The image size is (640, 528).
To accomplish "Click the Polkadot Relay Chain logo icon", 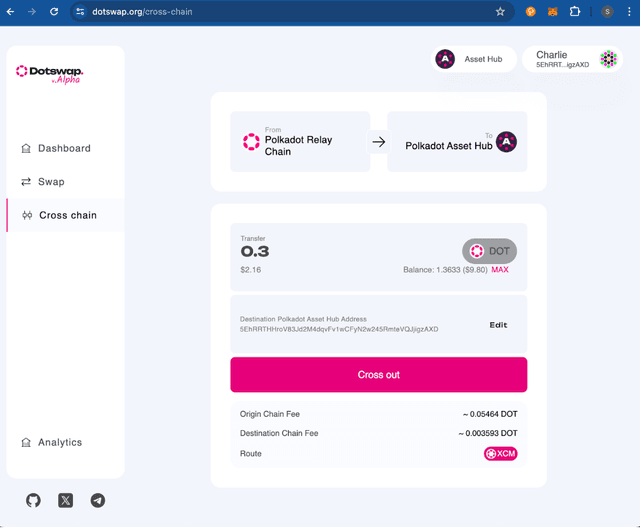I will click(251, 142).
